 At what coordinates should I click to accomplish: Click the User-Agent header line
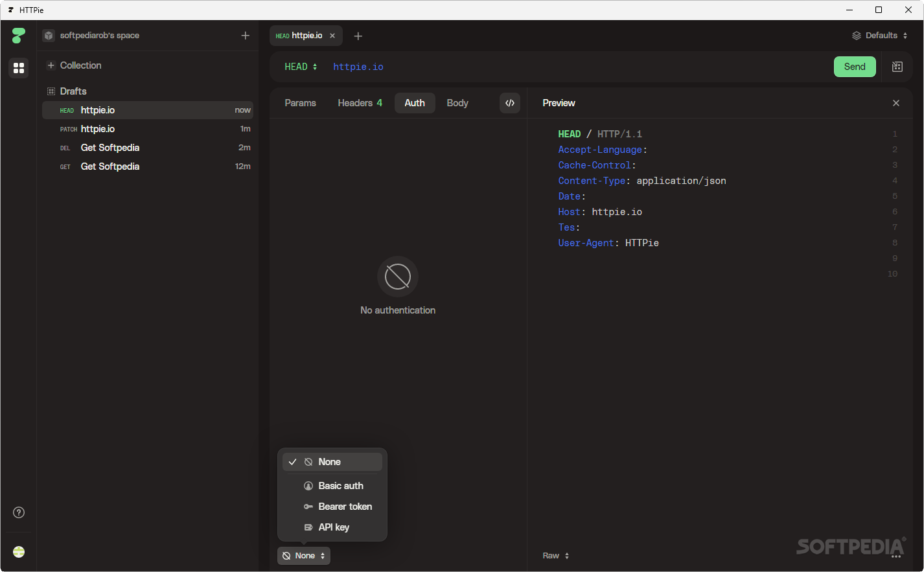pyautogui.click(x=608, y=243)
